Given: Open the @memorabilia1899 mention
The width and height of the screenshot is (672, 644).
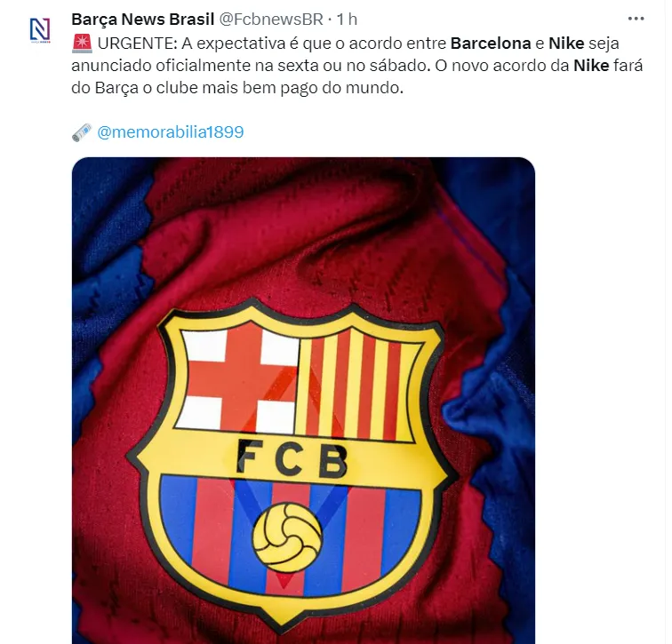Looking at the screenshot, I should 170,132.
